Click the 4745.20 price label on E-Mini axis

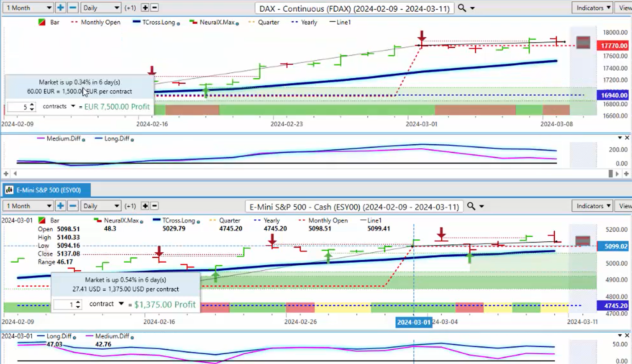tap(612, 306)
